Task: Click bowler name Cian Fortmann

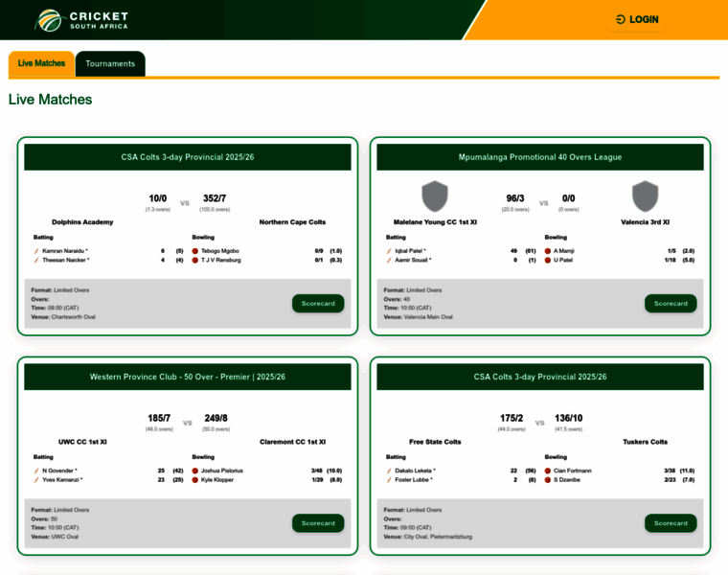Action: coord(573,471)
